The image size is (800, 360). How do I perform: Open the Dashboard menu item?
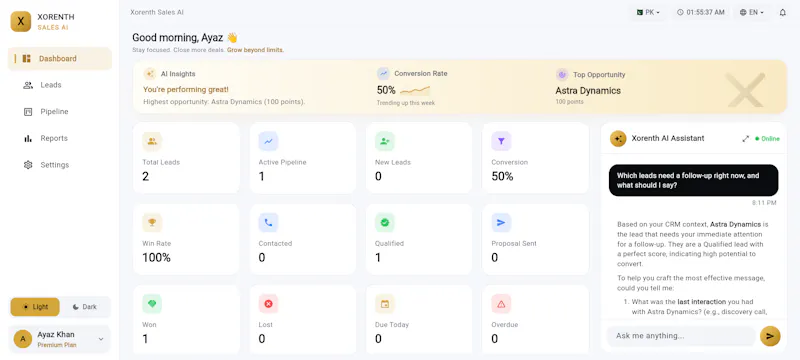click(x=60, y=59)
